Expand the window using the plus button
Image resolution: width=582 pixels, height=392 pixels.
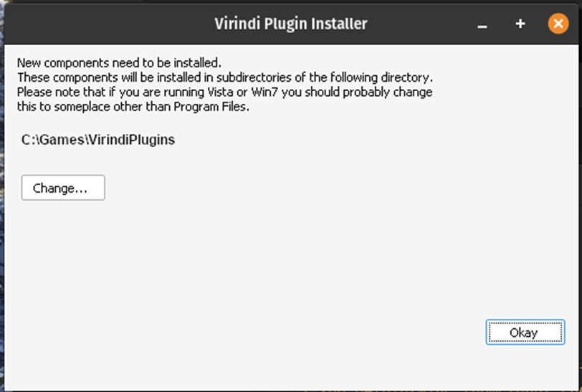pos(520,24)
